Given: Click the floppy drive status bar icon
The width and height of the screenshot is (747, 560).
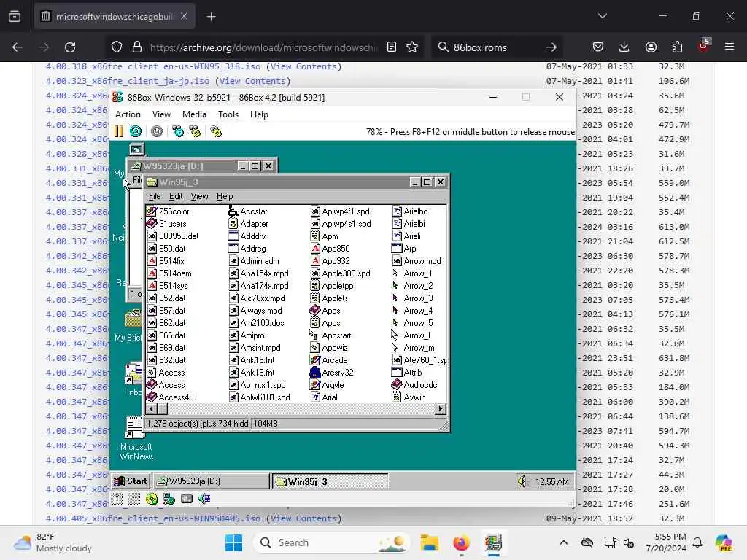Looking at the screenshot, I should point(117,499).
